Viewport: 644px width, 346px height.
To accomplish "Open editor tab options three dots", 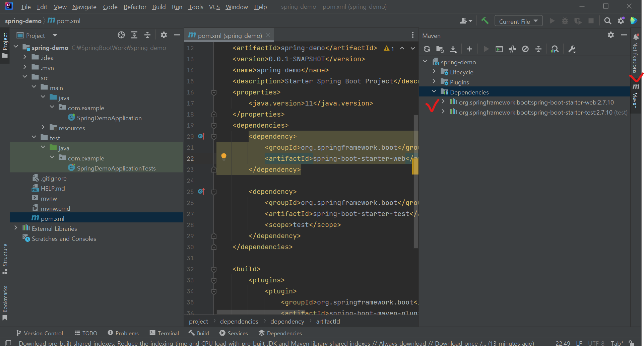I will tap(412, 35).
